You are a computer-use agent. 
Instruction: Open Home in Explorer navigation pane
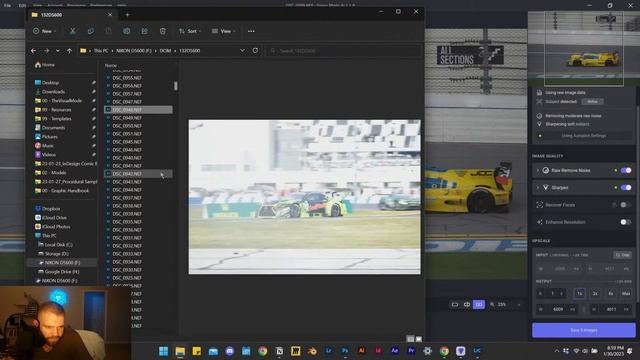point(45,65)
